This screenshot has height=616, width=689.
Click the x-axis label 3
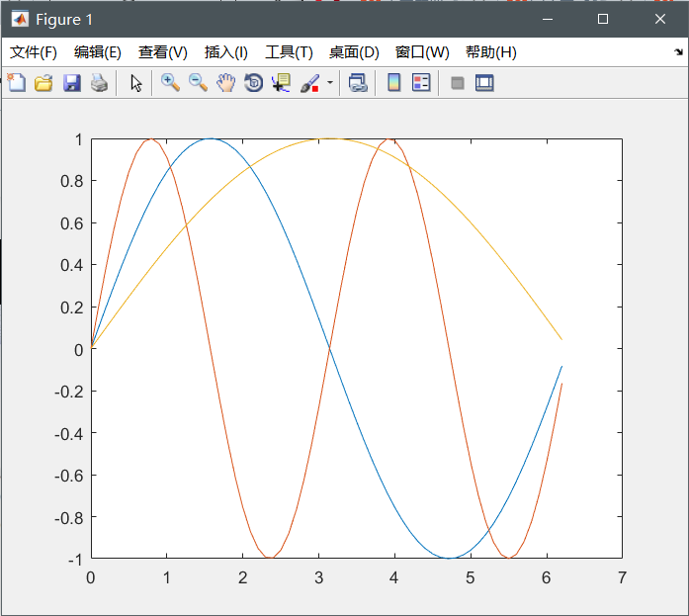pos(318,577)
